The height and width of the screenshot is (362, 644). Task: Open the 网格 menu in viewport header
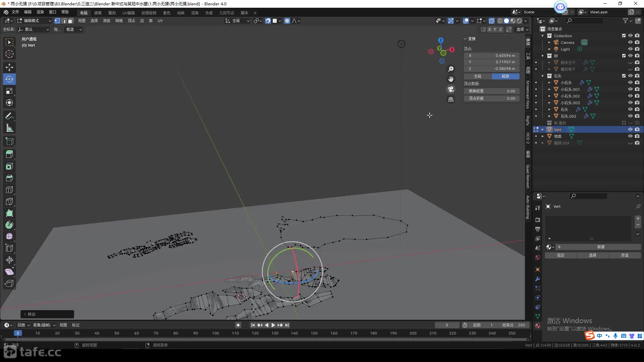pos(119,21)
